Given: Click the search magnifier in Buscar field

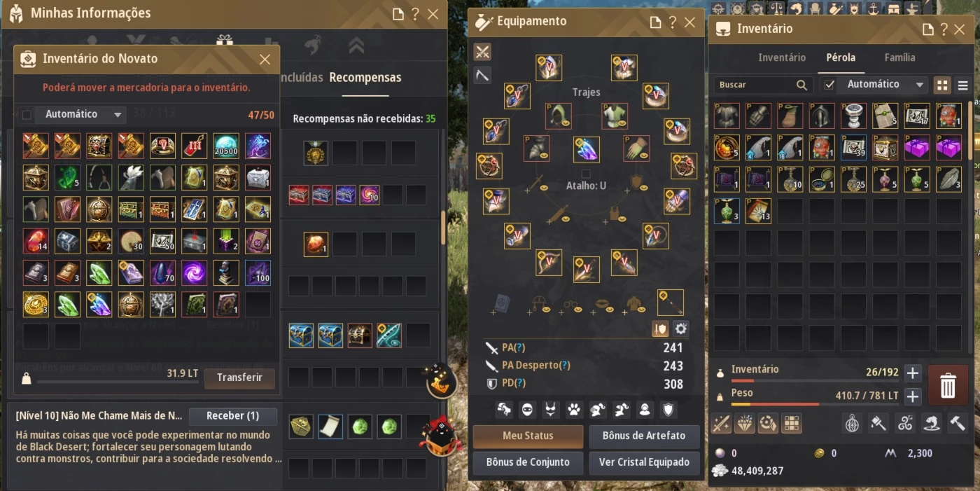Looking at the screenshot, I should (801, 85).
